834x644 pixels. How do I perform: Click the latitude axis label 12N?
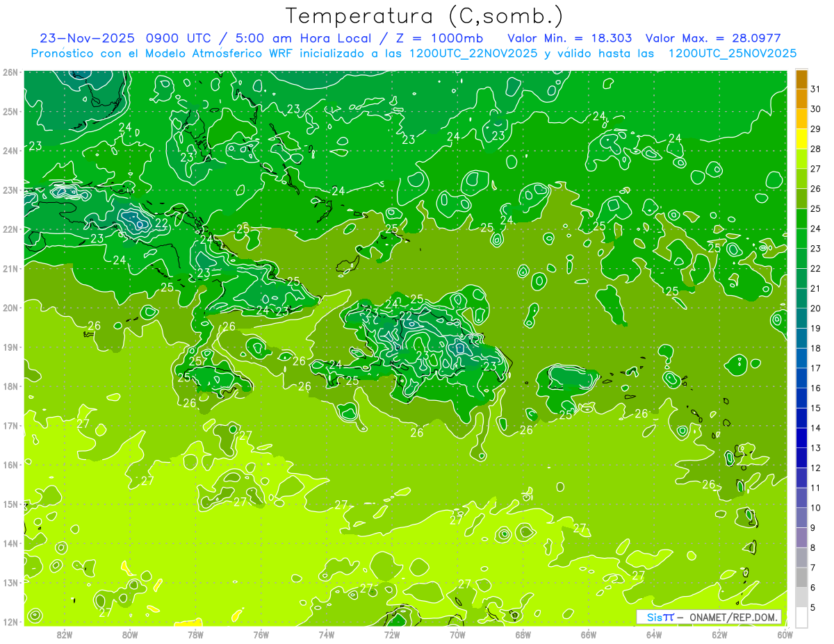click(10, 622)
